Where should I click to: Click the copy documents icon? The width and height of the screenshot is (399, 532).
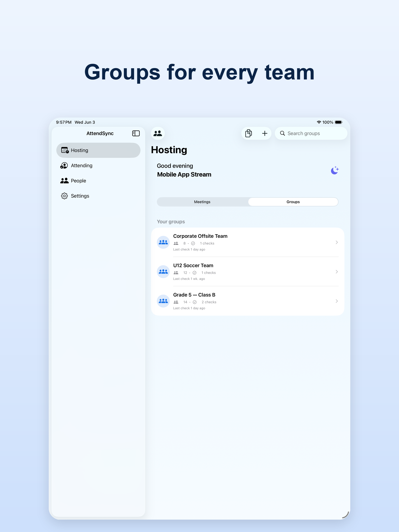pos(248,133)
